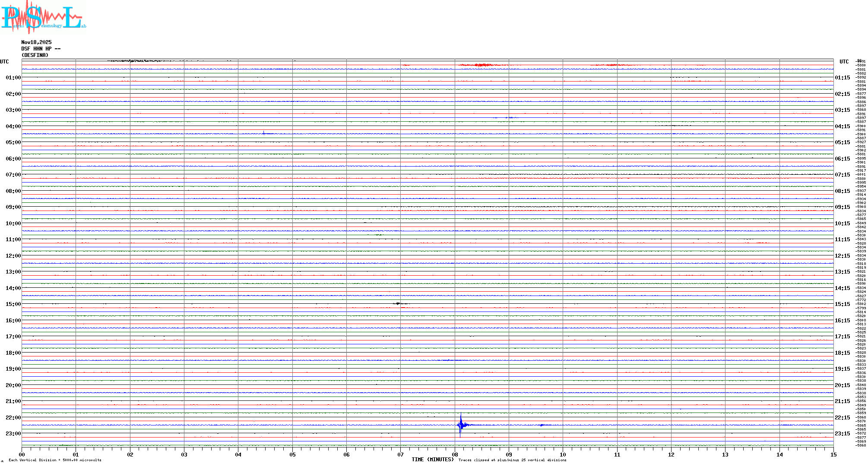Click the DSF HHN HP station label
The image size is (868, 466).
[41, 49]
